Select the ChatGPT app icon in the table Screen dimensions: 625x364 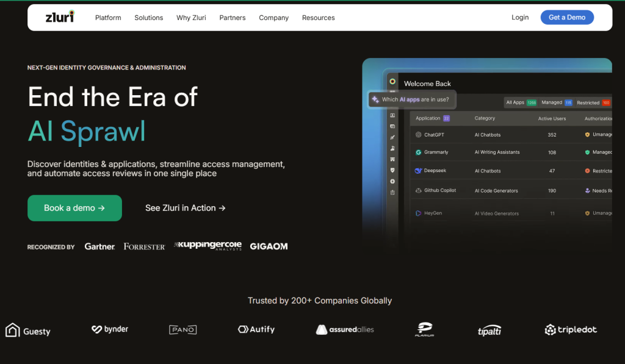[419, 135]
